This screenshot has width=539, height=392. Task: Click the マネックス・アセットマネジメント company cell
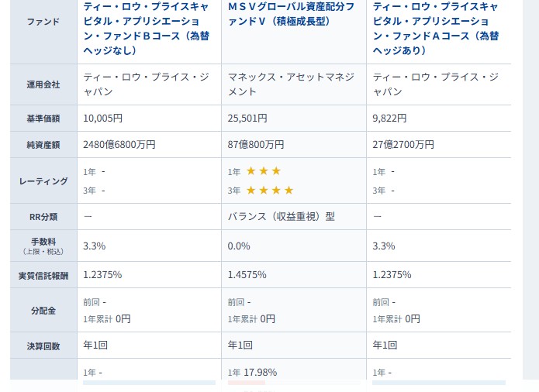tap(291, 84)
